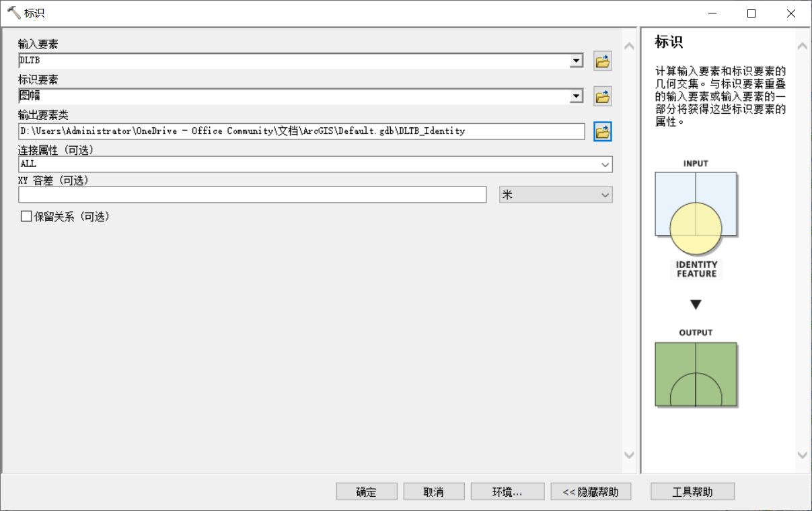Image resolution: width=812 pixels, height=511 pixels.
Task: Open the browse dialog for 输入要素
Action: [x=602, y=61]
